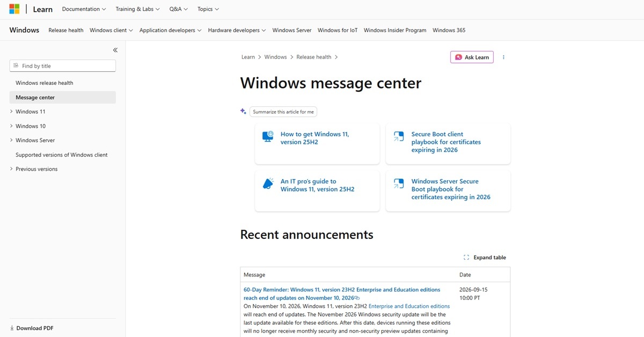Image resolution: width=644 pixels, height=337 pixels.
Task: Click the Find by title filter field
Action: pyautogui.click(x=63, y=66)
